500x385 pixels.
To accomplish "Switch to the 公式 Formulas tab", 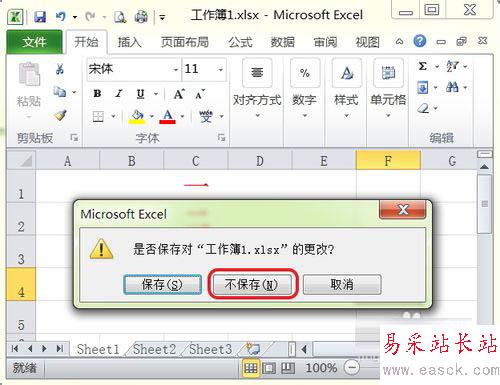I will (240, 42).
